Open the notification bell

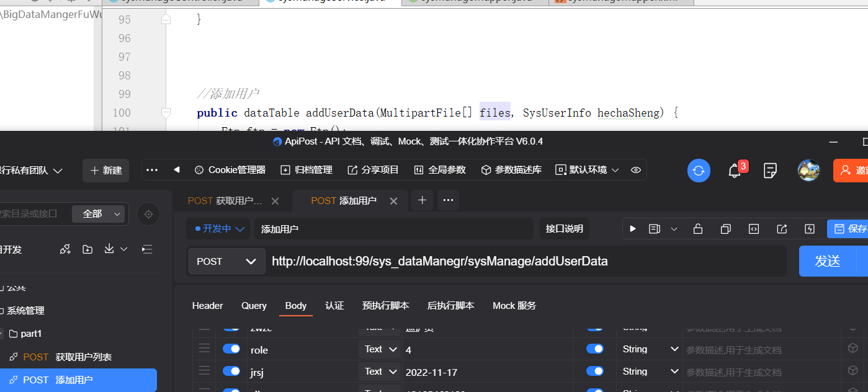pyautogui.click(x=735, y=171)
